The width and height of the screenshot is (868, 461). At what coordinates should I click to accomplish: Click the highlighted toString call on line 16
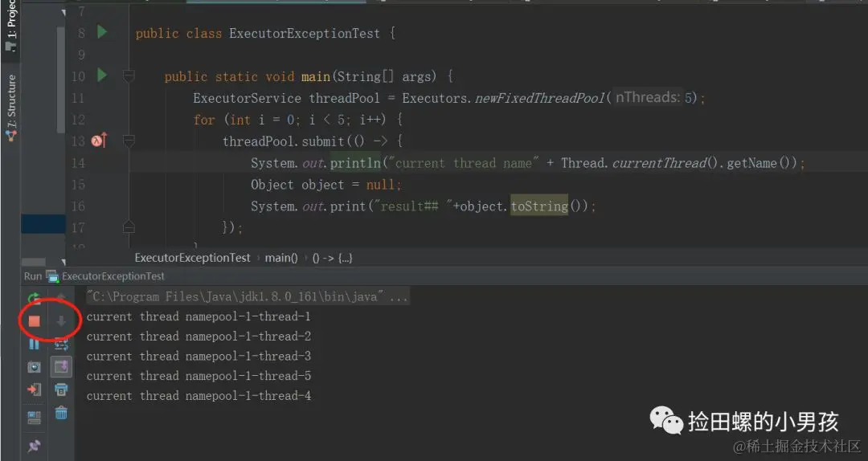tap(539, 206)
